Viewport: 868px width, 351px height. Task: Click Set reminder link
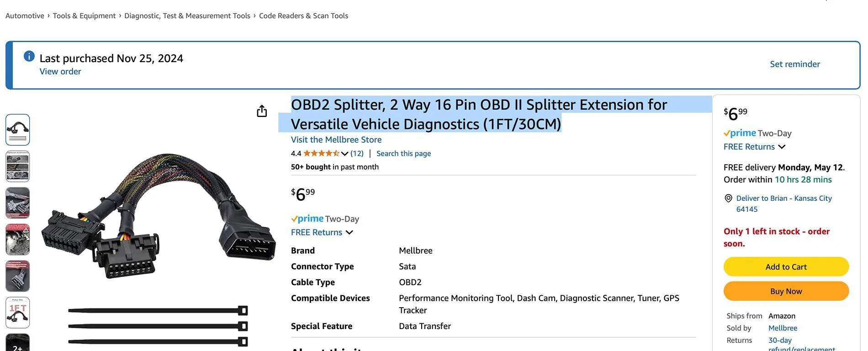point(794,64)
